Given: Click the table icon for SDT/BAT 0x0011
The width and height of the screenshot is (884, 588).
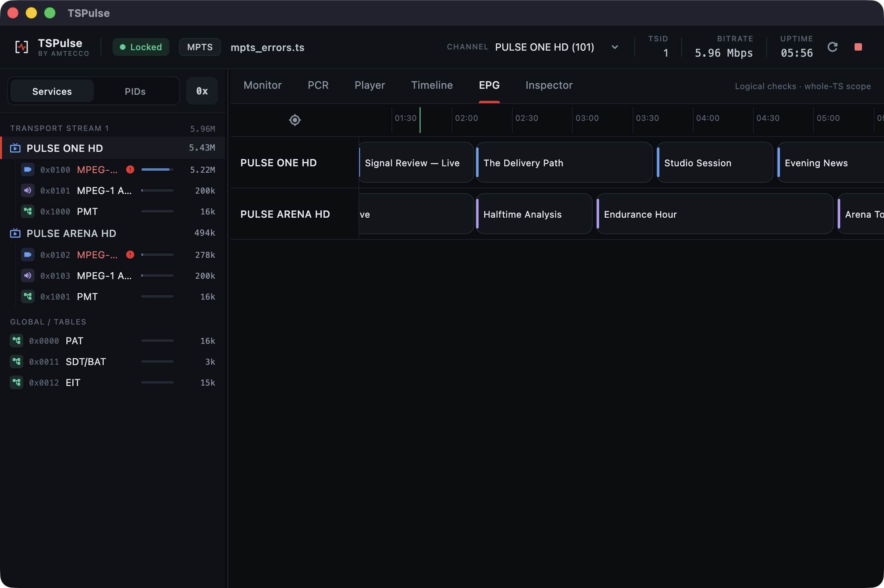Looking at the screenshot, I should tap(16, 361).
